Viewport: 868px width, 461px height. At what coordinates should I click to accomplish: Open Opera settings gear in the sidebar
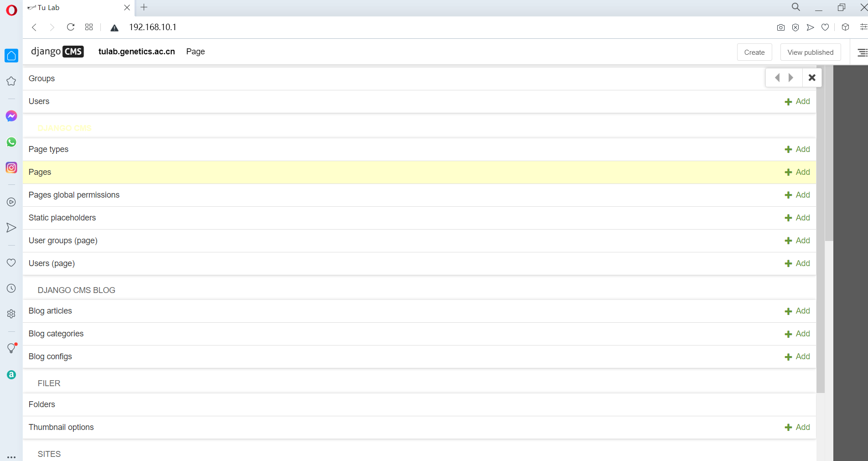(11, 314)
